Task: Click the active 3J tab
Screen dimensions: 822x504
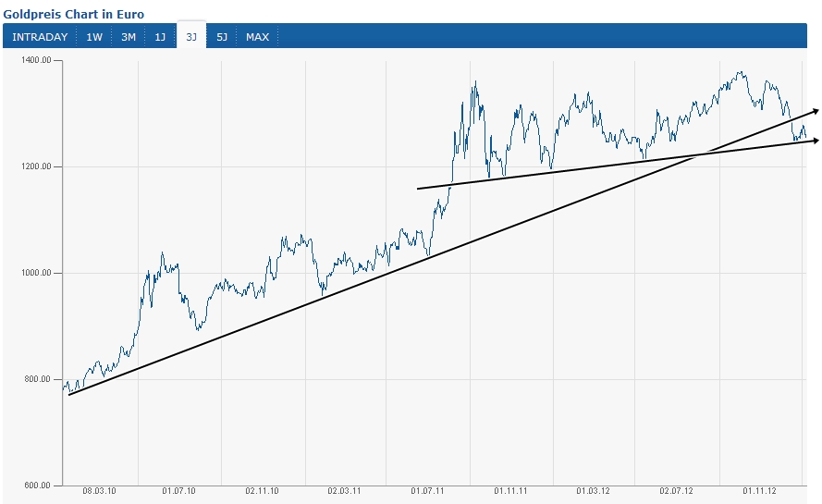Action: coord(191,37)
